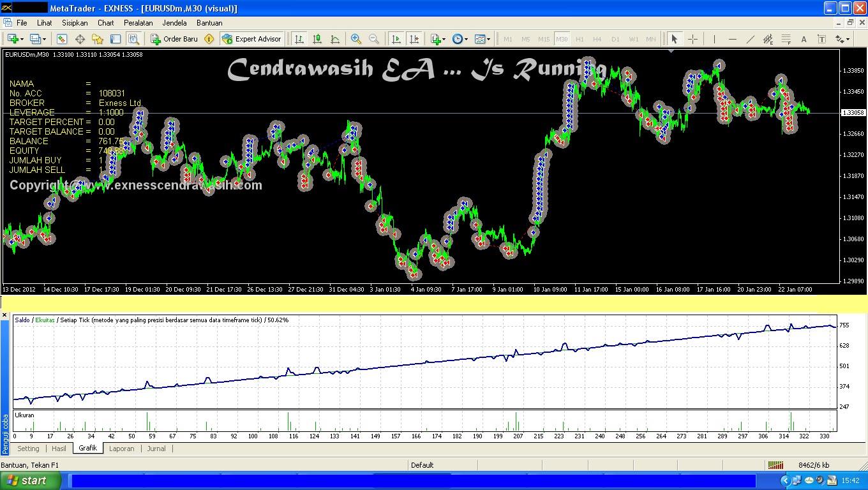Switch chart to line chart
Screen dimensions: 868x490
[335, 39]
